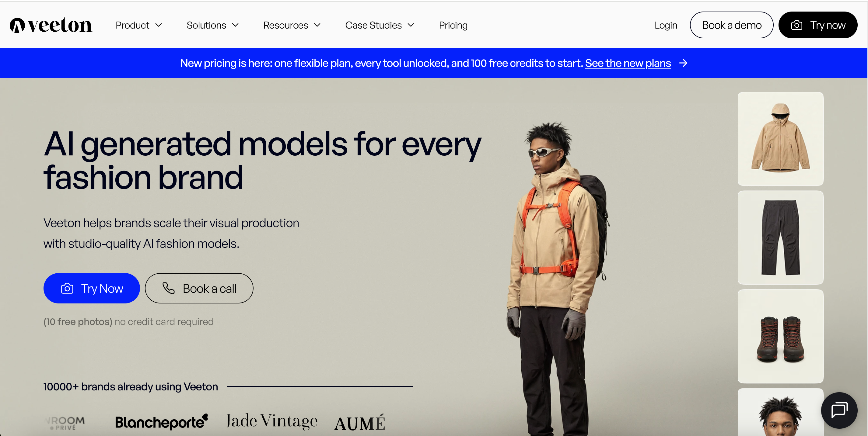Click phone icon in Book a call button
Viewport: 868px width, 436px height.
[169, 289]
